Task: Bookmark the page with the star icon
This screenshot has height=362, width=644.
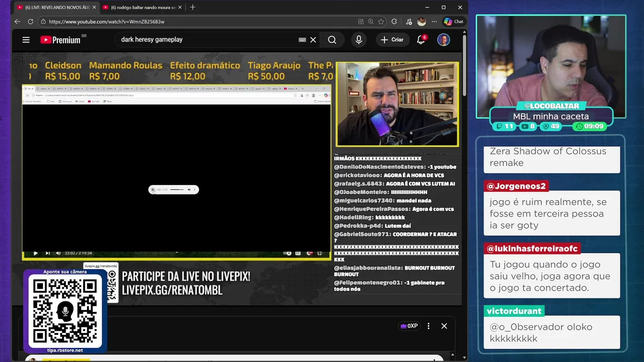Action: point(381,22)
